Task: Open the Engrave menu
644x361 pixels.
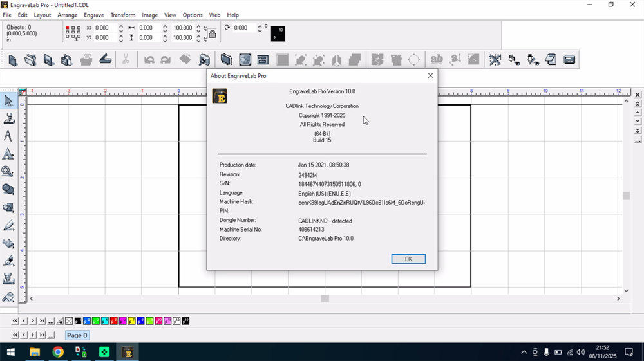Action: click(93, 15)
